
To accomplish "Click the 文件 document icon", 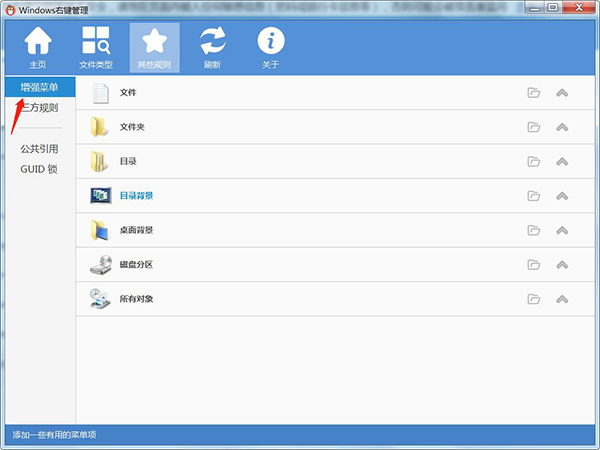I will point(101,93).
